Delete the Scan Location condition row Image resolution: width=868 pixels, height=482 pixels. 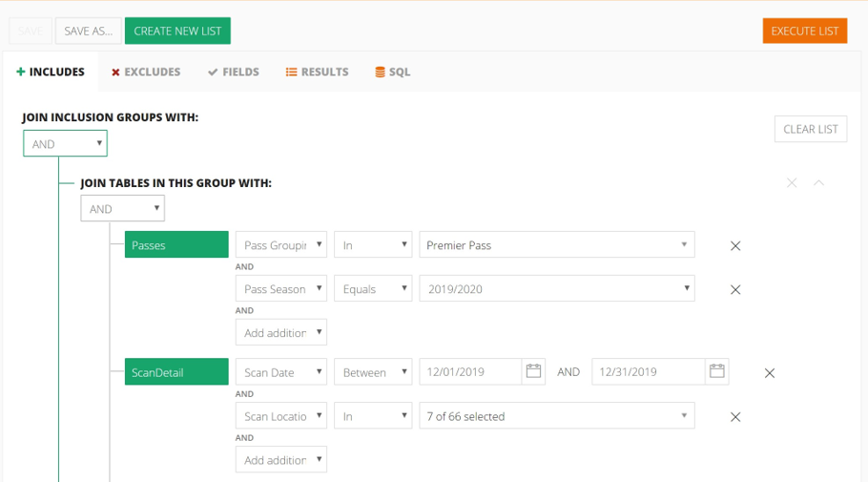735,417
